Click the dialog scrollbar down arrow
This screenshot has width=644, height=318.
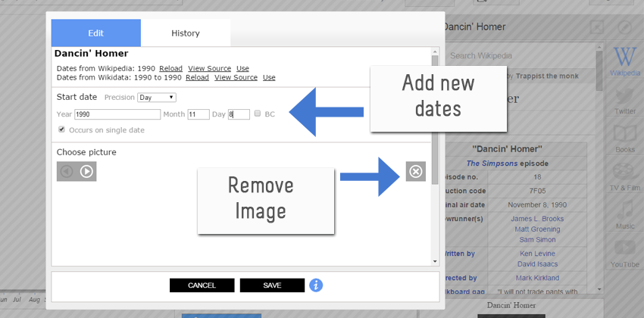tap(435, 261)
